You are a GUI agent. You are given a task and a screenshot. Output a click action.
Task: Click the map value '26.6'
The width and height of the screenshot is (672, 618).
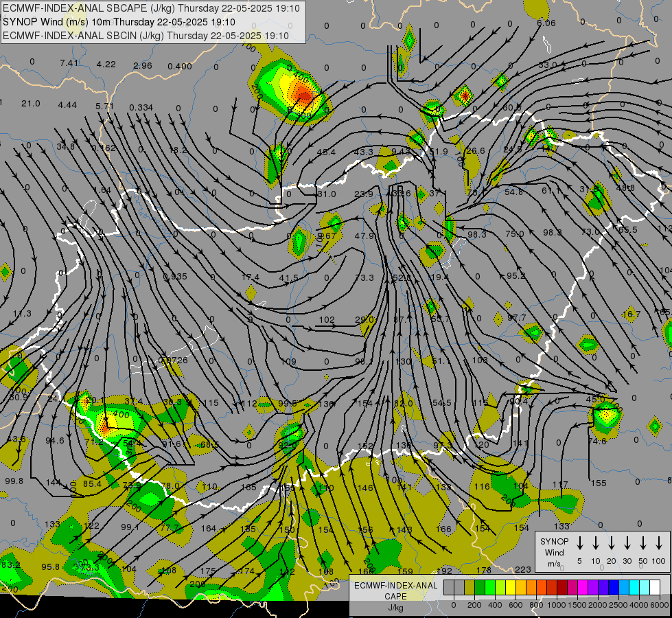click(475, 151)
